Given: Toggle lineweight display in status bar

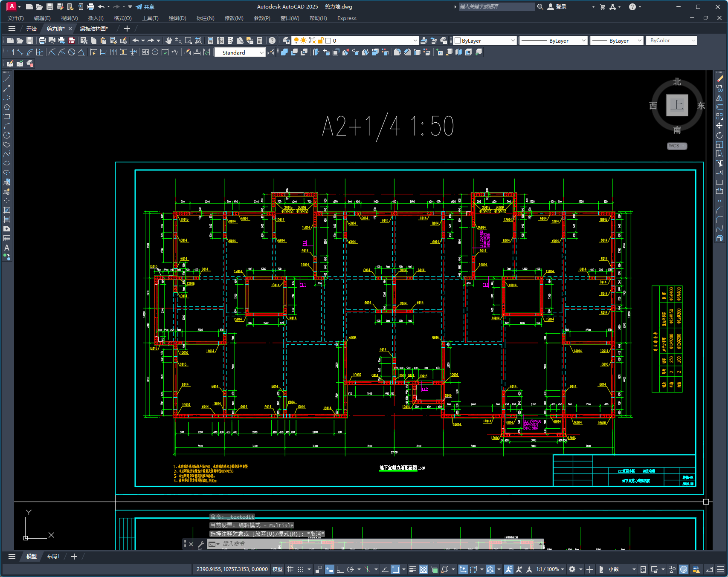Looking at the screenshot, I should (x=412, y=569).
